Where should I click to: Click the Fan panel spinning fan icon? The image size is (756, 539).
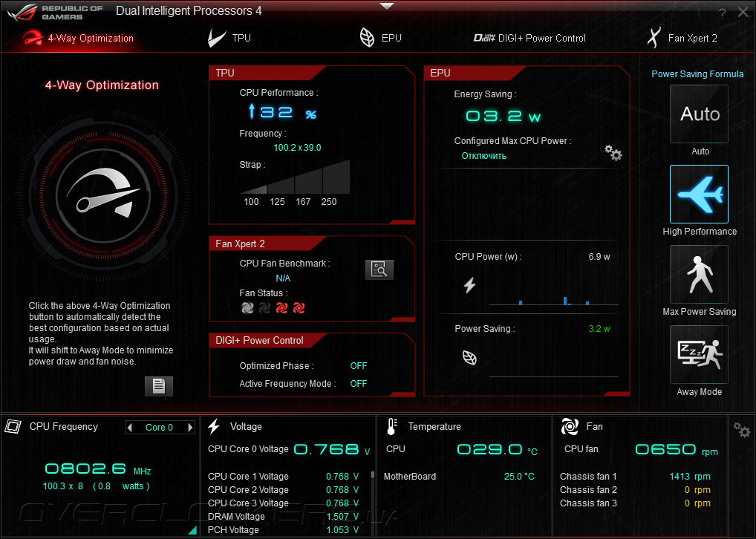[x=570, y=426]
